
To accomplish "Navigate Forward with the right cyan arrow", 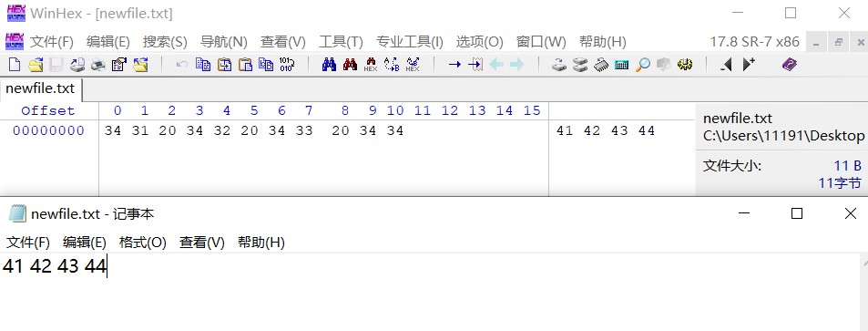I will (517, 65).
